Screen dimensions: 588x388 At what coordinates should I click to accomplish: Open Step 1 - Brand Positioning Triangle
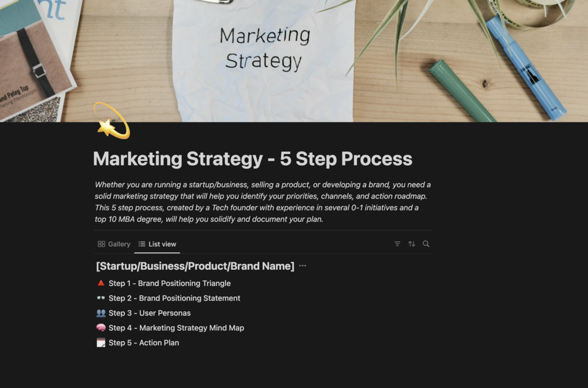coord(170,283)
